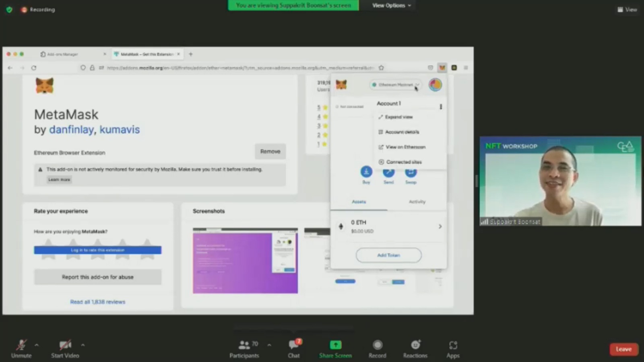The width and height of the screenshot is (644, 362).
Task: Click the Remove button for MetaMask add-on
Action: pyautogui.click(x=270, y=152)
